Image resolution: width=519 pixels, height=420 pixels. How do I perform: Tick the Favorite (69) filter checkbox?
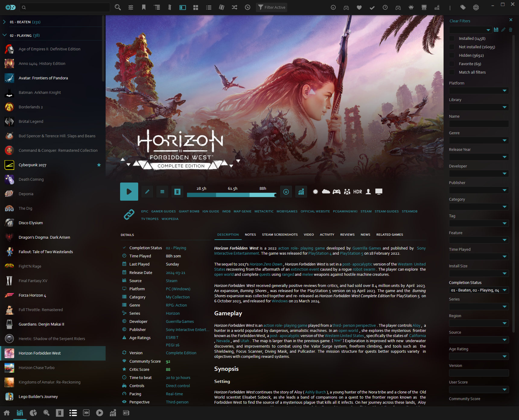tap(452, 64)
